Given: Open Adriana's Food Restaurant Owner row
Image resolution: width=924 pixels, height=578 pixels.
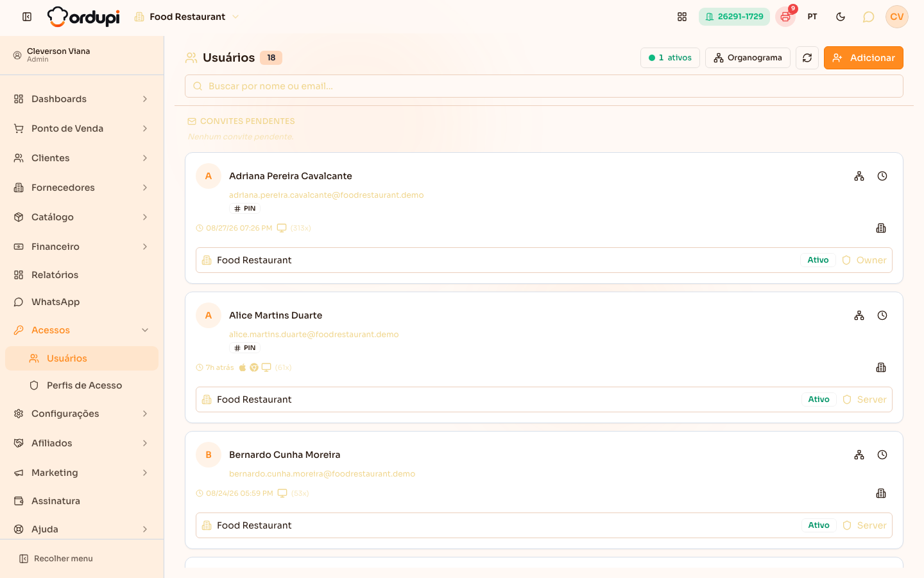Looking at the screenshot, I should (x=544, y=260).
